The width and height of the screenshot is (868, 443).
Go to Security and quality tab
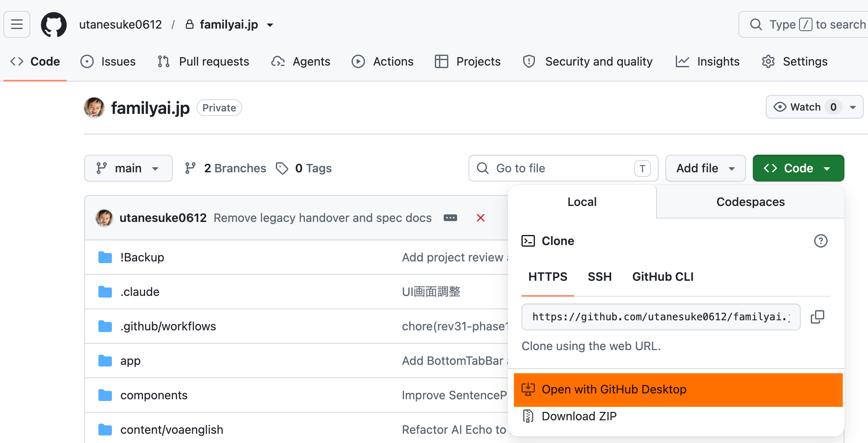[x=587, y=61]
